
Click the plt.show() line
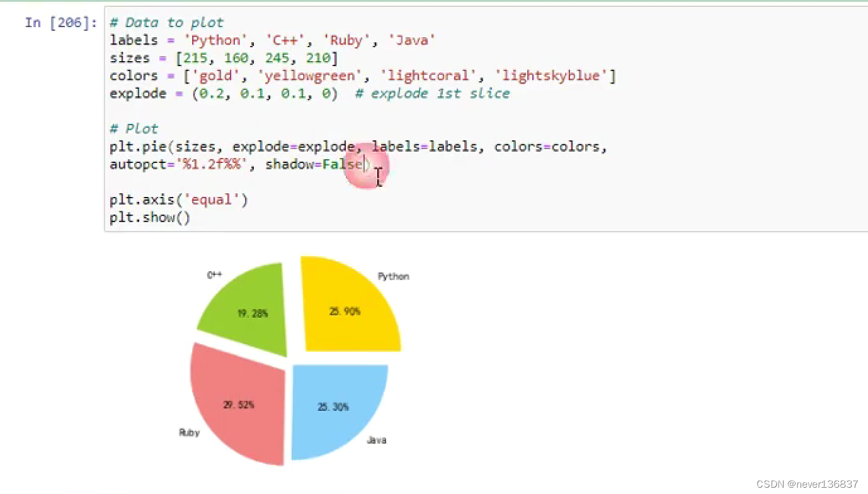pyautogui.click(x=150, y=218)
